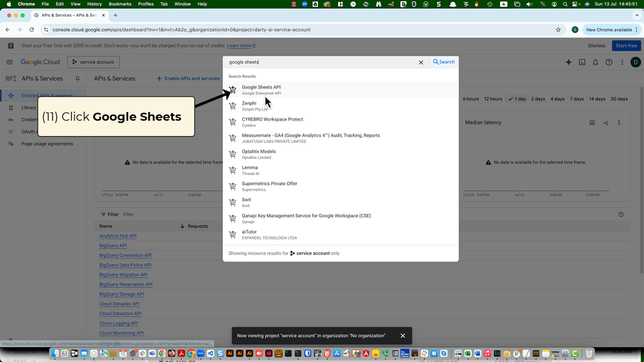Open the help question-mark icon in header
The width and height of the screenshot is (644, 362).
point(608,62)
